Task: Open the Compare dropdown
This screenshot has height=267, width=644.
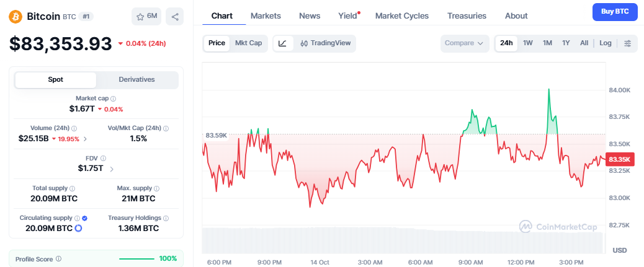Action: [x=465, y=43]
